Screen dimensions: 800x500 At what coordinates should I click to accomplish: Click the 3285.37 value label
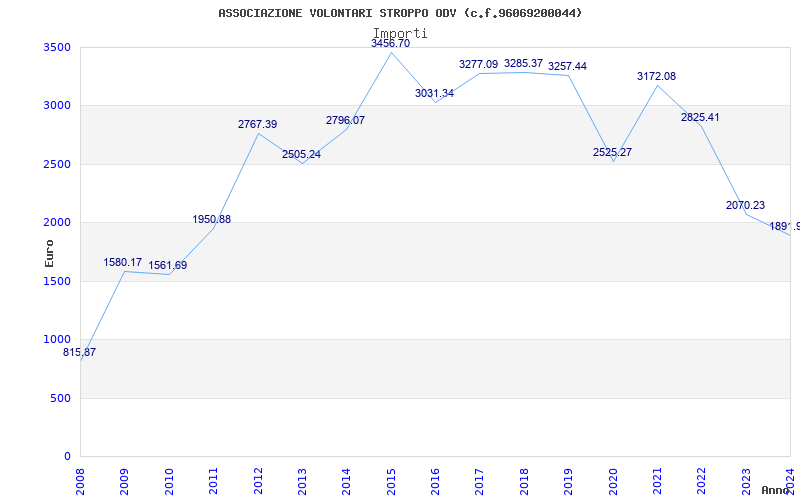pyautogui.click(x=523, y=63)
